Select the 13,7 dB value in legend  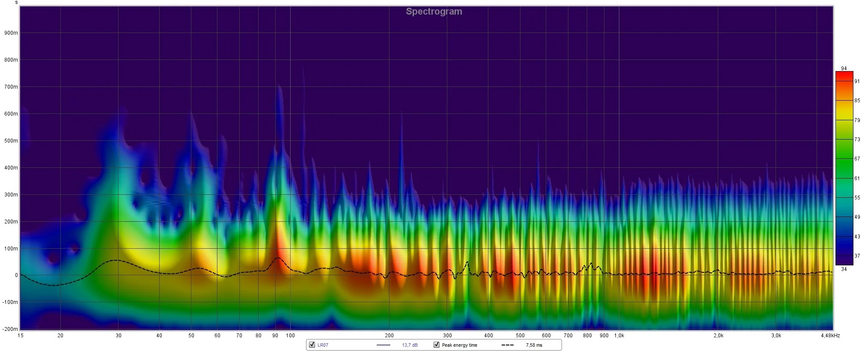[x=410, y=345]
